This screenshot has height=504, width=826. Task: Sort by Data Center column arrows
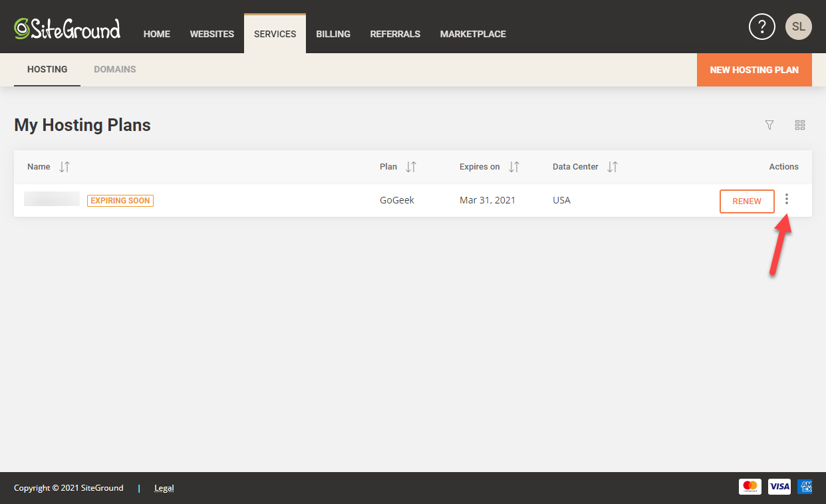pos(613,167)
